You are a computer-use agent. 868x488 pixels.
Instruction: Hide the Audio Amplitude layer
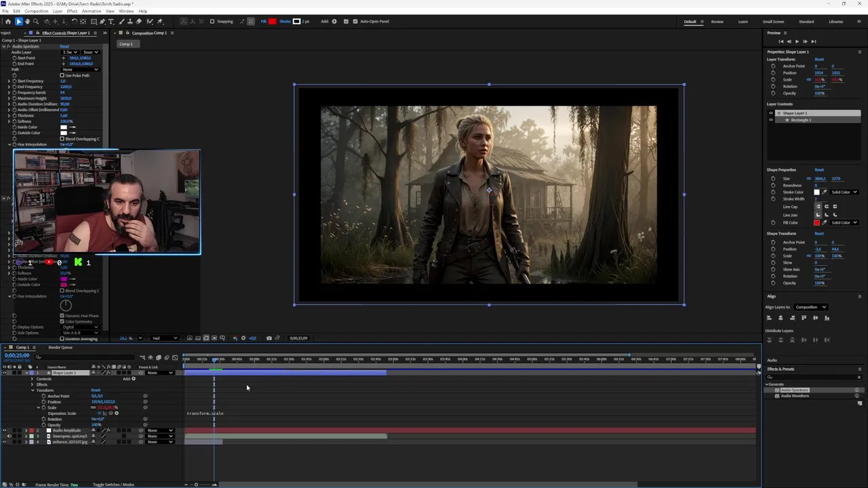[5, 430]
